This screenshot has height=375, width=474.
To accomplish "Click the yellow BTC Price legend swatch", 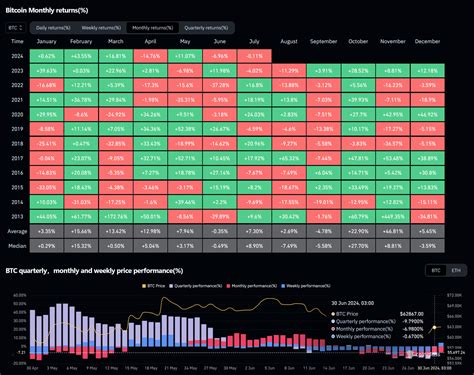I will [x=144, y=286].
